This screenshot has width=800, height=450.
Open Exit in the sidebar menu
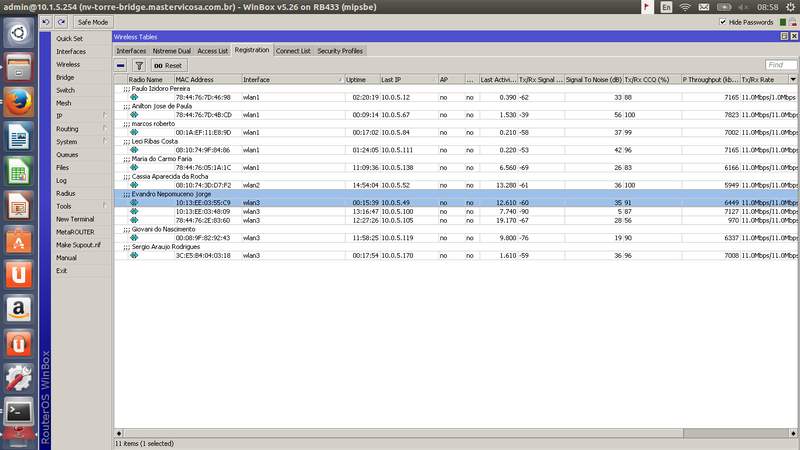coord(61,270)
